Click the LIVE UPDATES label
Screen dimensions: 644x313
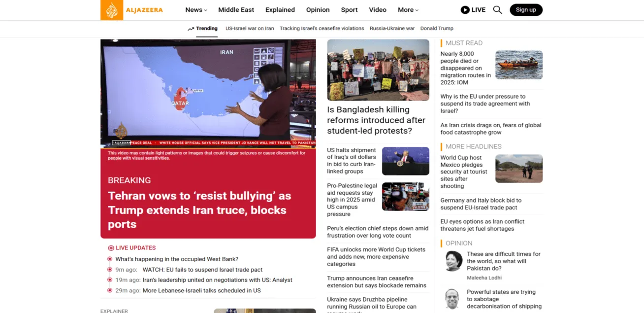click(x=136, y=248)
